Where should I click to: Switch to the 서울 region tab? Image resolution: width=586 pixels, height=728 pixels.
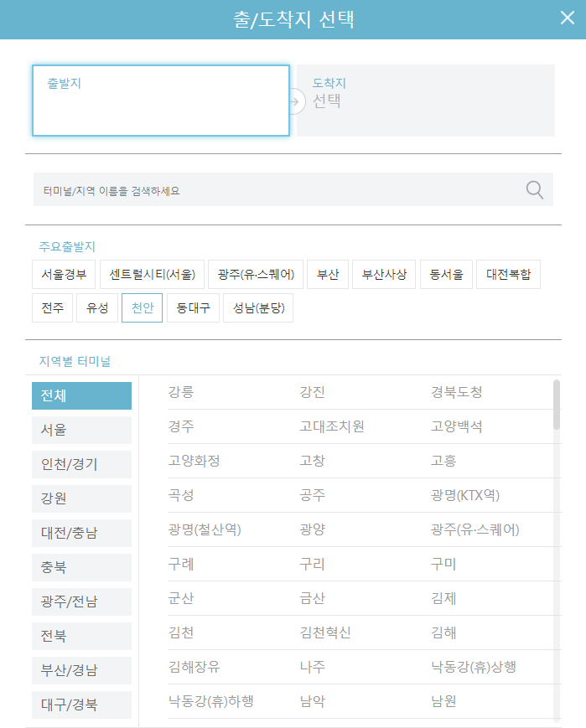[82, 430]
